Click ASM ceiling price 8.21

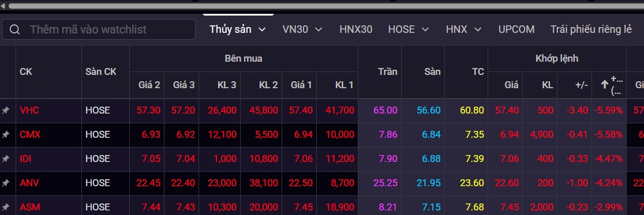point(388,207)
